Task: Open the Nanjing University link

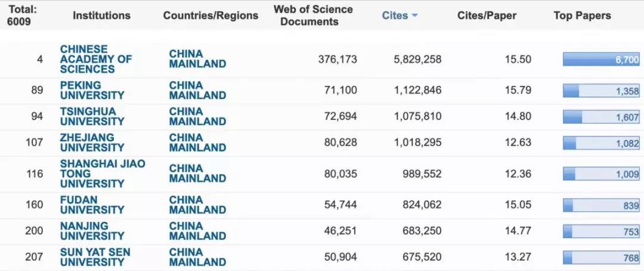Action: point(92,230)
